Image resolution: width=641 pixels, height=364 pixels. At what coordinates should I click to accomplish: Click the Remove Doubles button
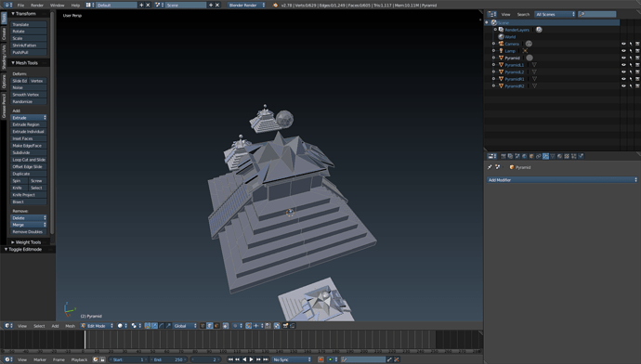coord(28,231)
